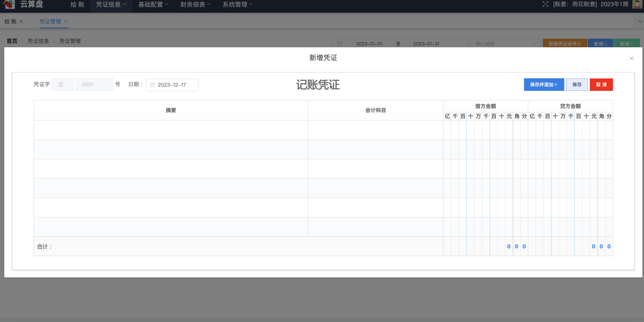Close the 新增凭证 dialog with the X icon
The width and height of the screenshot is (644, 322).
tap(631, 58)
